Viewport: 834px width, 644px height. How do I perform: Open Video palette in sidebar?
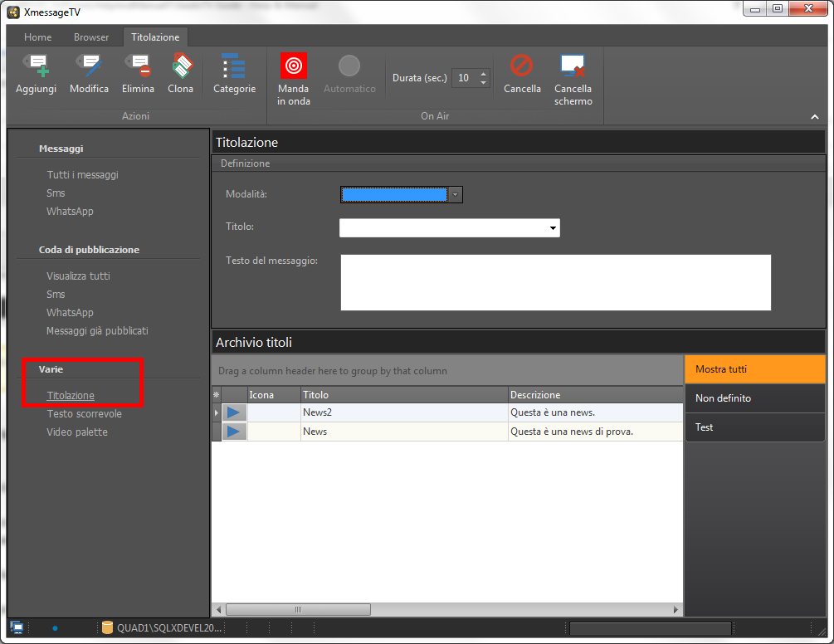point(77,432)
